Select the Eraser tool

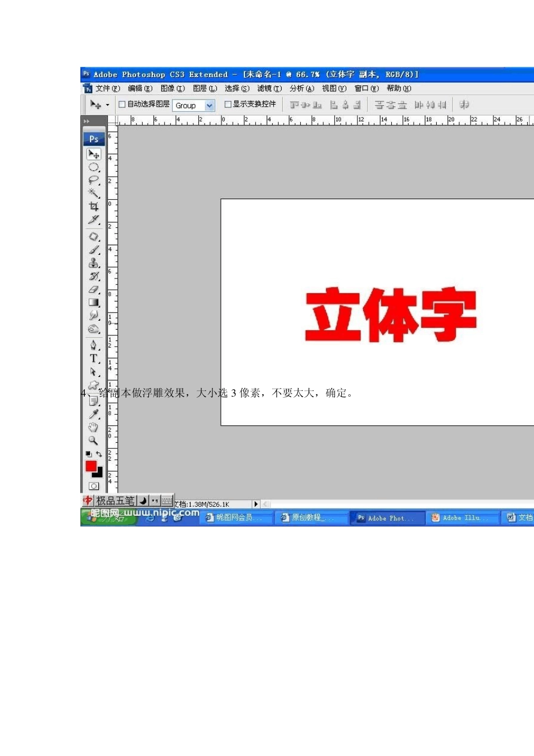click(x=93, y=289)
